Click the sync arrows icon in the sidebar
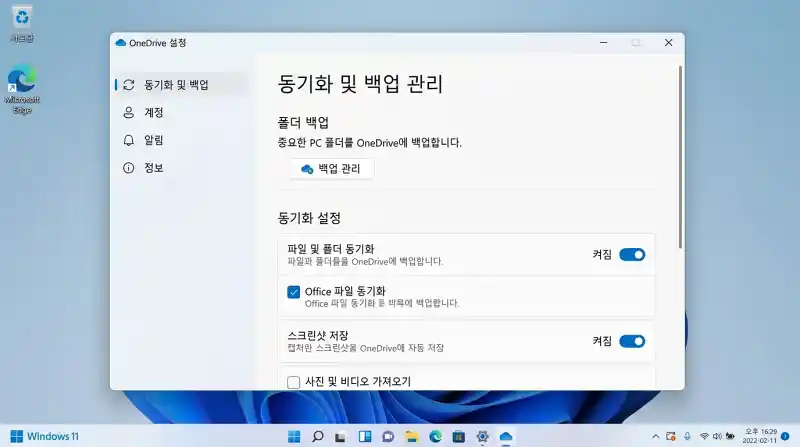The width and height of the screenshot is (800, 447). [129, 85]
